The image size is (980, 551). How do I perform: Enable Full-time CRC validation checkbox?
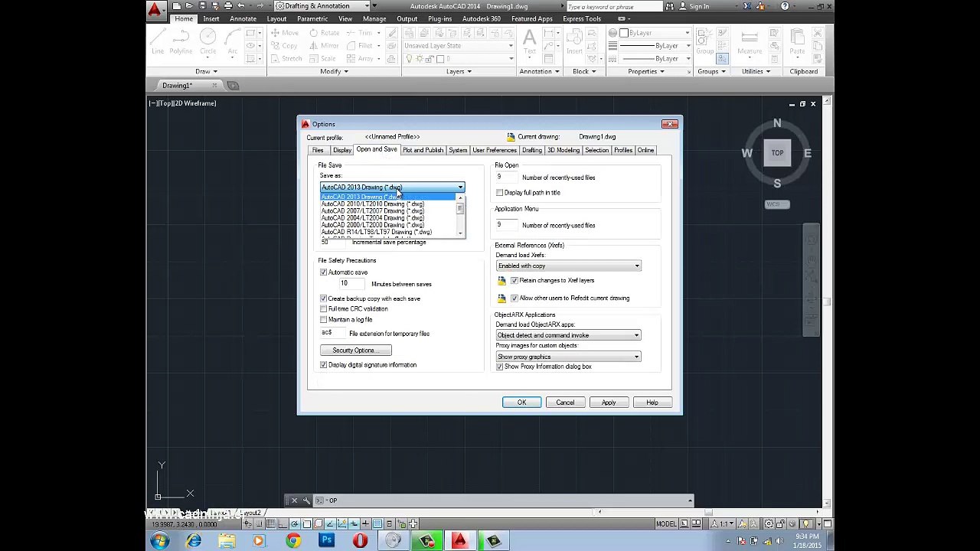click(323, 309)
